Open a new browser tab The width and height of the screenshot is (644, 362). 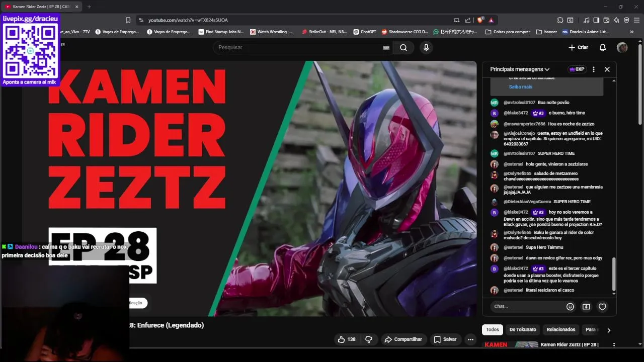click(89, 7)
